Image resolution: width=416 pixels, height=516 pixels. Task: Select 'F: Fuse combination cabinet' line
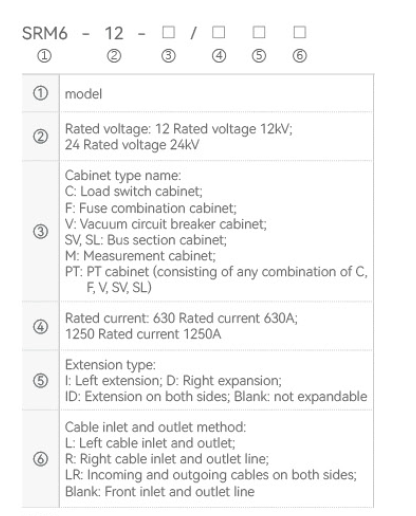pos(151,208)
